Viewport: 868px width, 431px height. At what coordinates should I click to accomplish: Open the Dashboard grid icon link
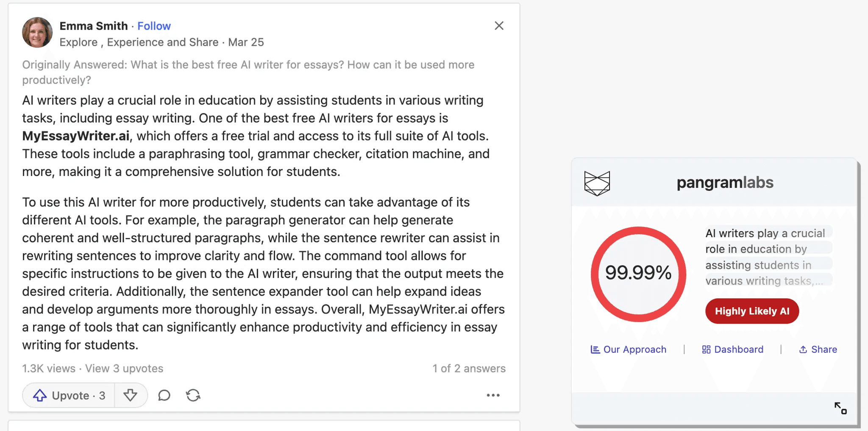point(706,350)
